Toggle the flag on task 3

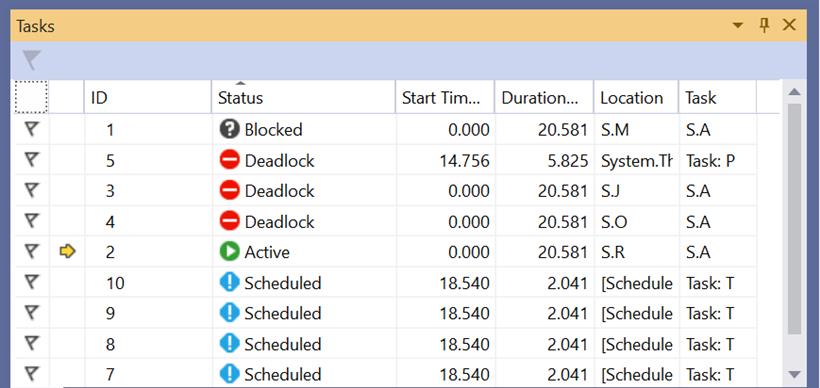click(x=32, y=190)
